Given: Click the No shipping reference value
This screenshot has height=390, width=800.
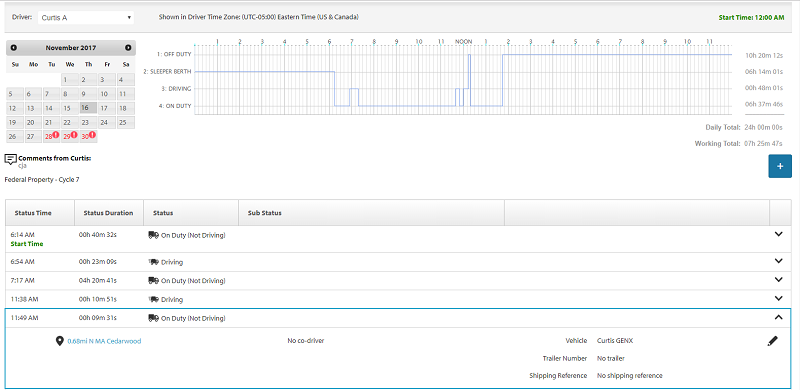Looking at the screenshot, I should point(630,375).
